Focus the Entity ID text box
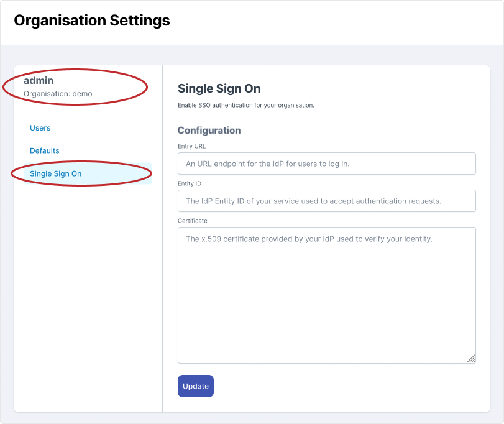The image size is (504, 424). coord(326,201)
